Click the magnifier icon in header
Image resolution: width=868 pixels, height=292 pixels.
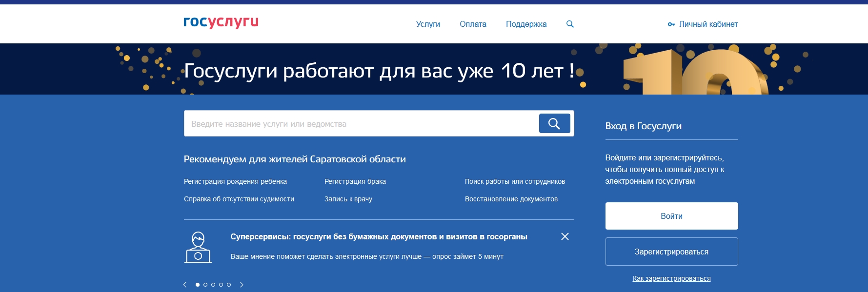point(570,24)
